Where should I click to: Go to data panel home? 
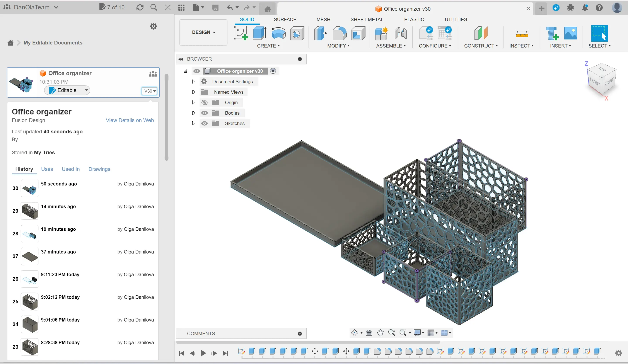tap(10, 43)
